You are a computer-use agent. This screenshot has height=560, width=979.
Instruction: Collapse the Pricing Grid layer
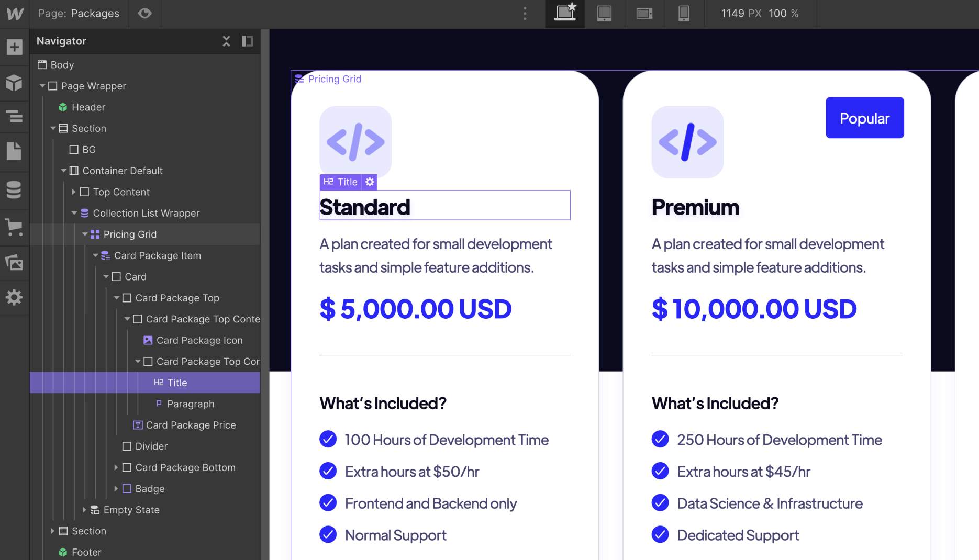[85, 234]
